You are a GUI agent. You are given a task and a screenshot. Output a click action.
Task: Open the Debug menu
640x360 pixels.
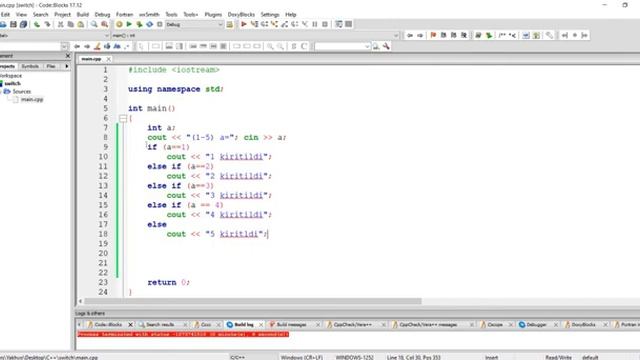(102, 14)
